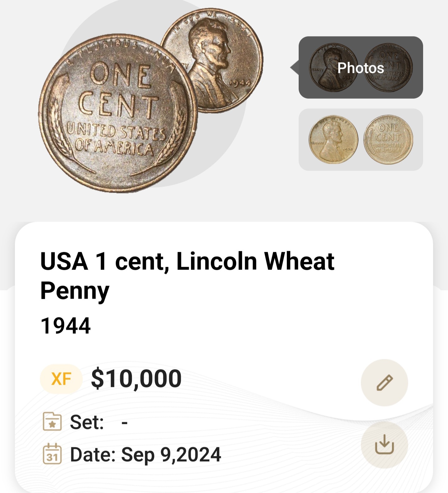Tap the $10,000 price value
Screen dimensions: 448x493
tap(136, 379)
